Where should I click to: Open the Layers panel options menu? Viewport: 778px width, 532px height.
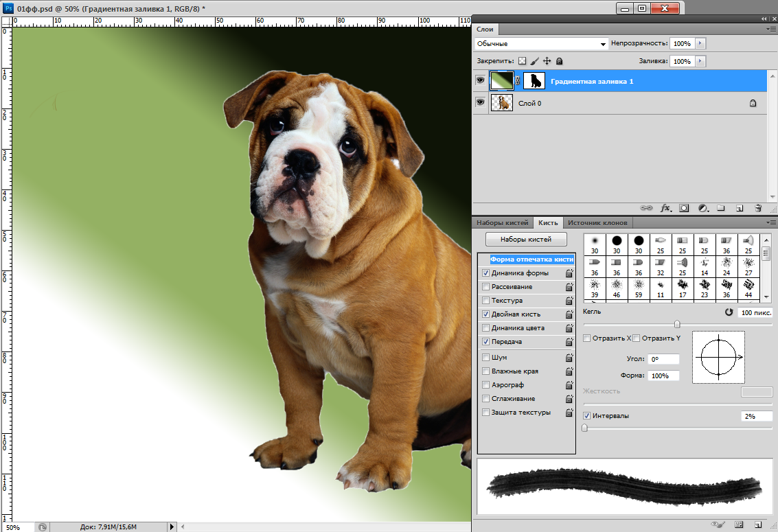pos(770,30)
